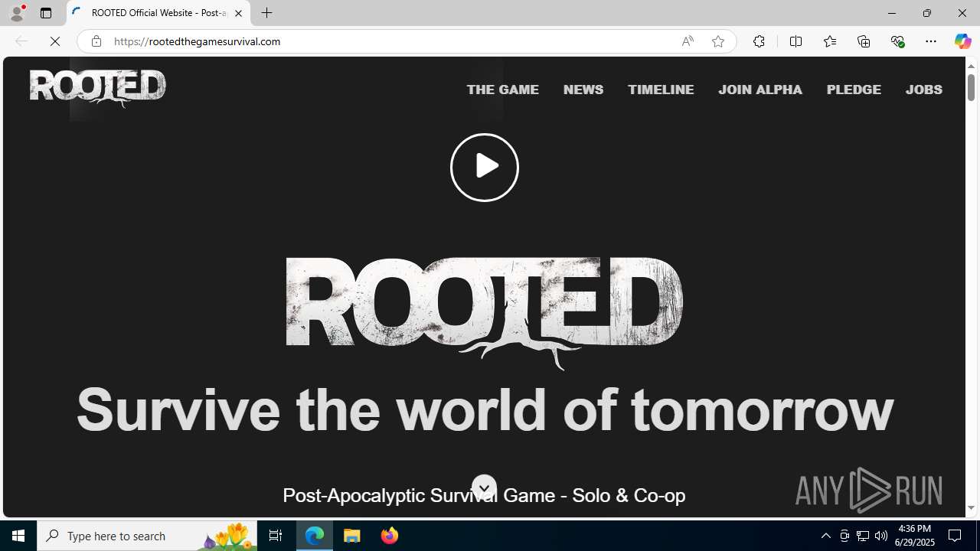The height and width of the screenshot is (551, 980).
Task: Add this page to favorites
Action: click(x=718, y=41)
